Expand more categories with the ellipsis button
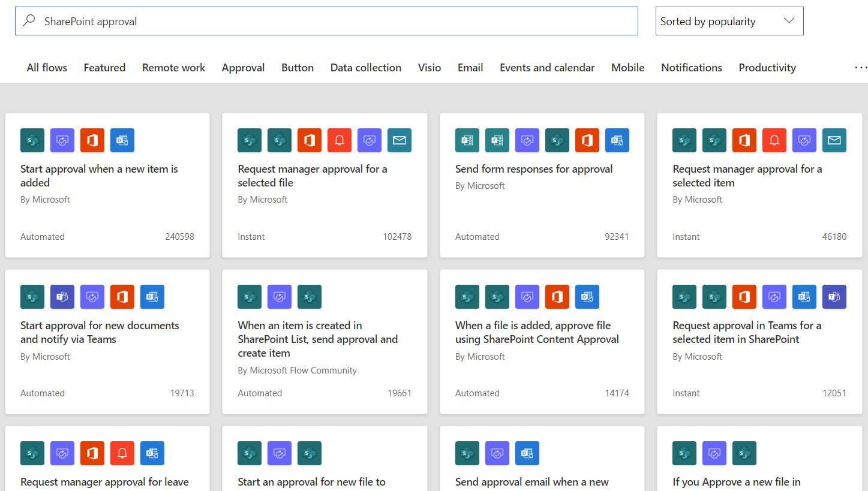The image size is (868, 491). click(x=860, y=68)
